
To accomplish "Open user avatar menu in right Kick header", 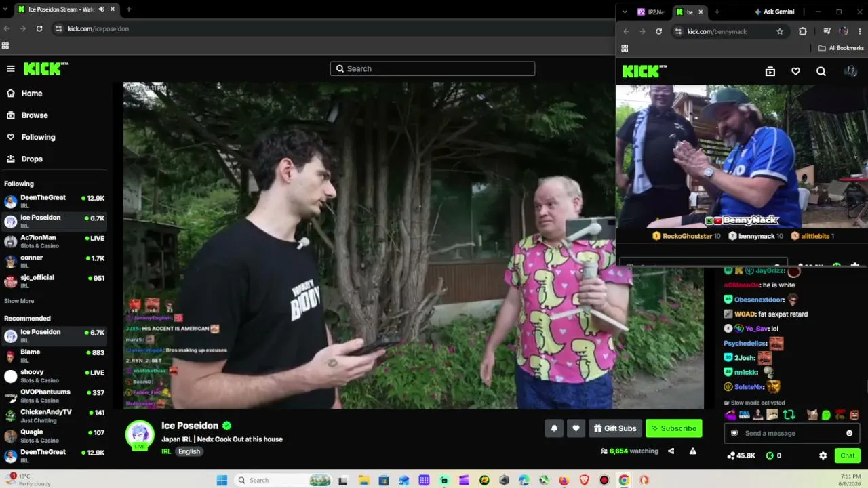I will coord(850,71).
